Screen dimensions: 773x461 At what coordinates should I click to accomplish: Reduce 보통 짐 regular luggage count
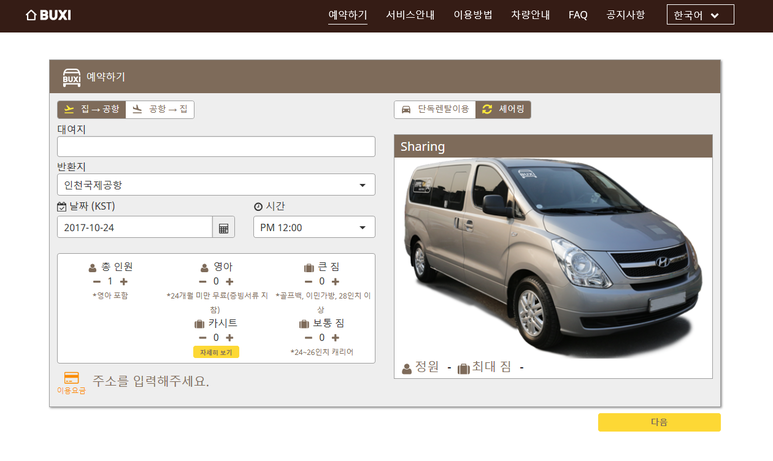(x=308, y=338)
